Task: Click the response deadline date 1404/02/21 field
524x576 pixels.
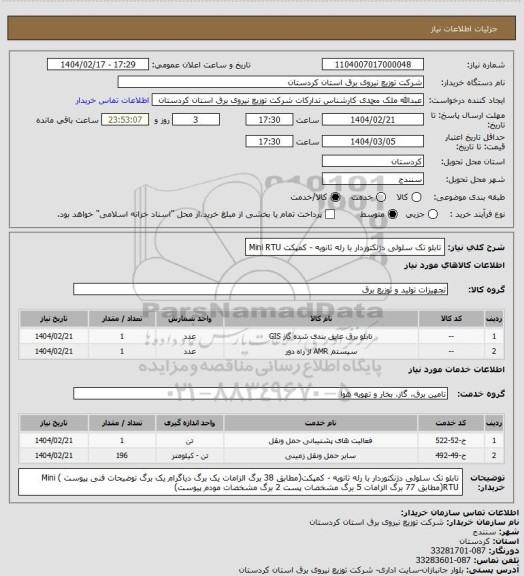Action: (x=373, y=120)
